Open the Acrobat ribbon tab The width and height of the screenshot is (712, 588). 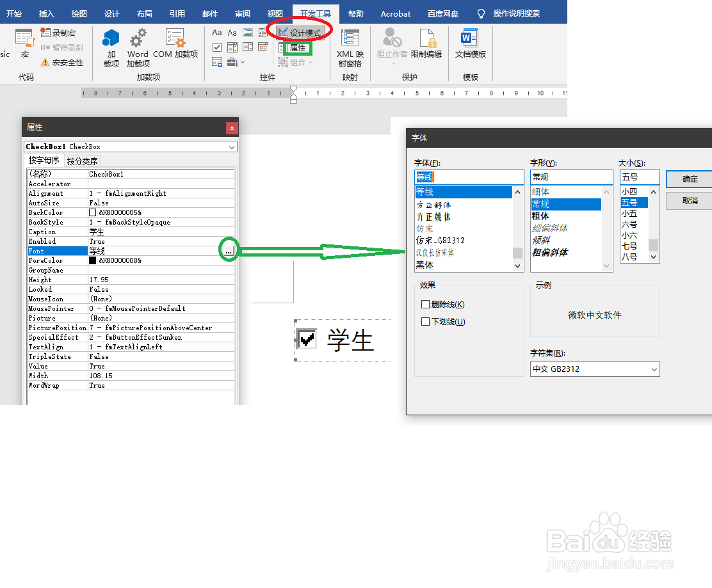[396, 13]
